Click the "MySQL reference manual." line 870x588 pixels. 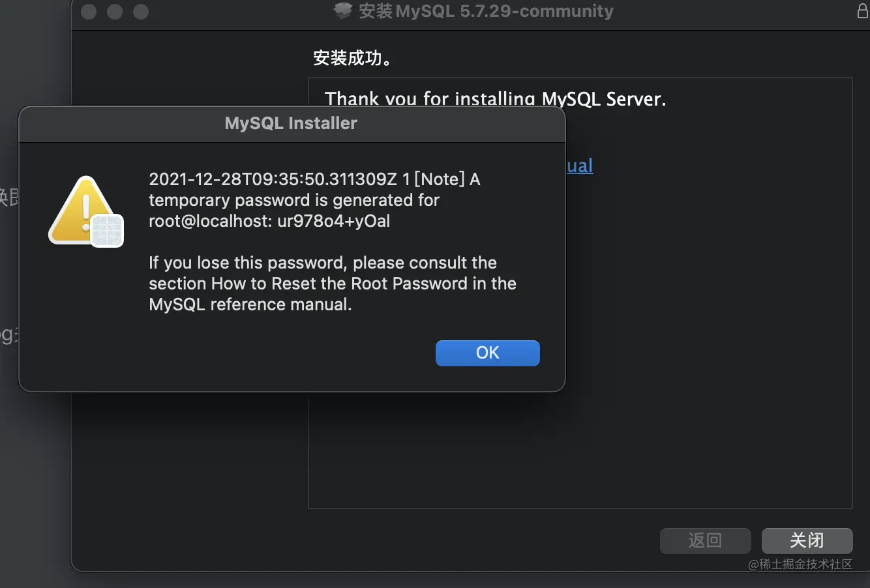[250, 304]
